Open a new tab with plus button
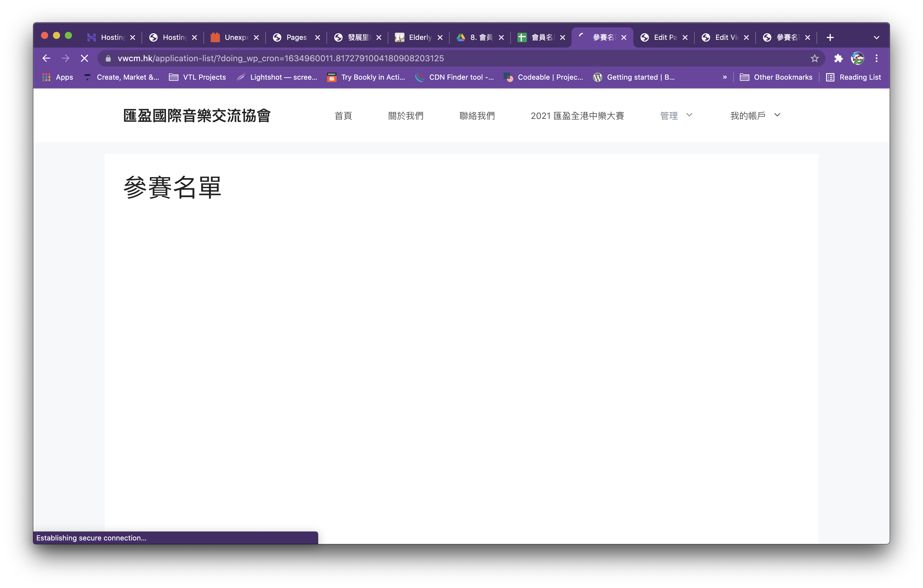 click(x=830, y=37)
